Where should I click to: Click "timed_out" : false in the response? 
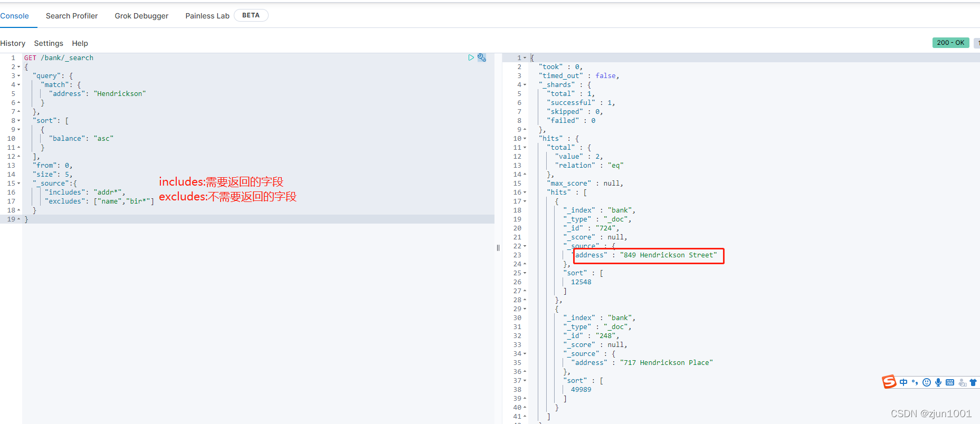[579, 76]
